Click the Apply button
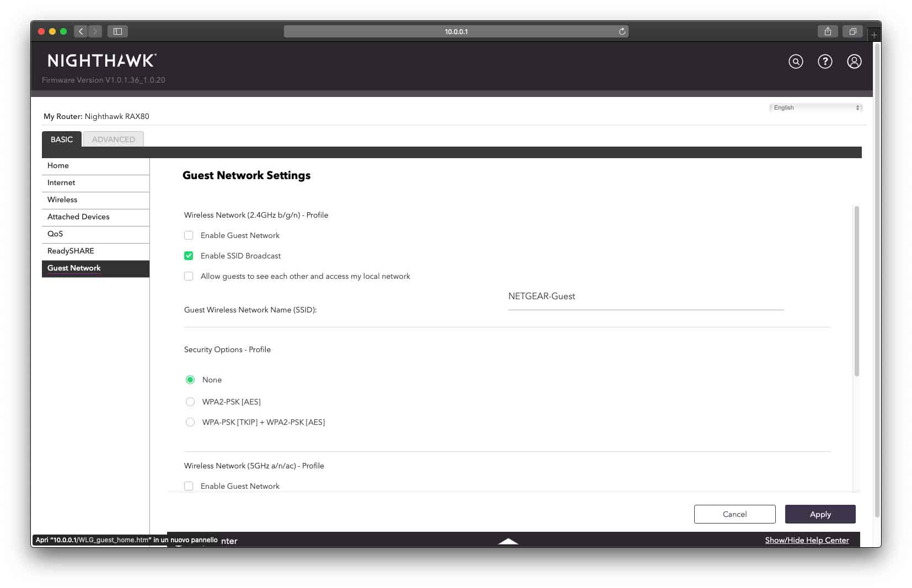This screenshot has width=912, height=588. 820,514
